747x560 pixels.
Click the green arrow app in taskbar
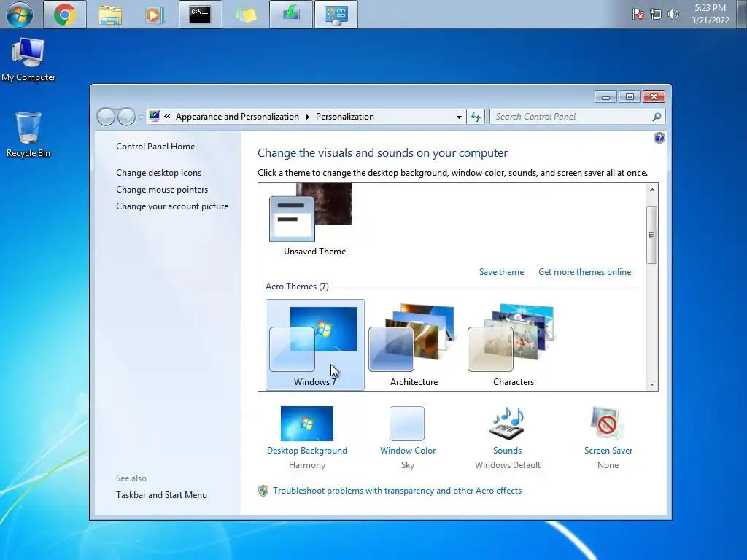290,15
